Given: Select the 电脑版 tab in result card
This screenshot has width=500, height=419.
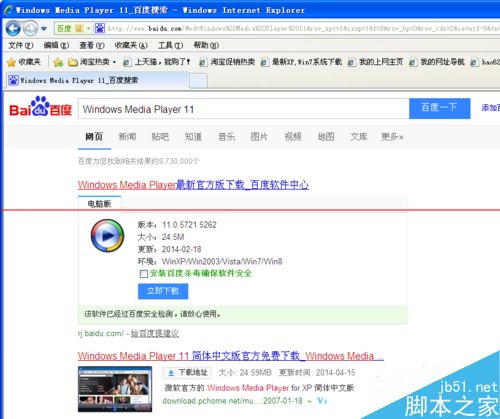Looking at the screenshot, I should 99,204.
